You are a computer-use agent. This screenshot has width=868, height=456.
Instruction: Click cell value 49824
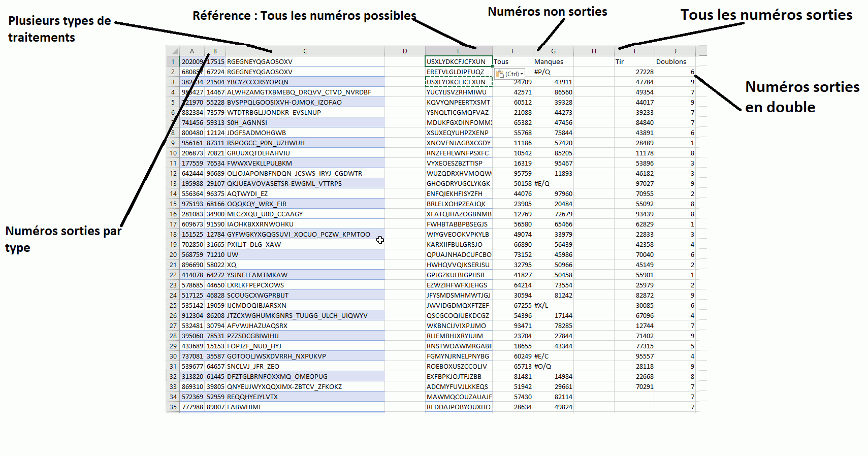coord(554,407)
